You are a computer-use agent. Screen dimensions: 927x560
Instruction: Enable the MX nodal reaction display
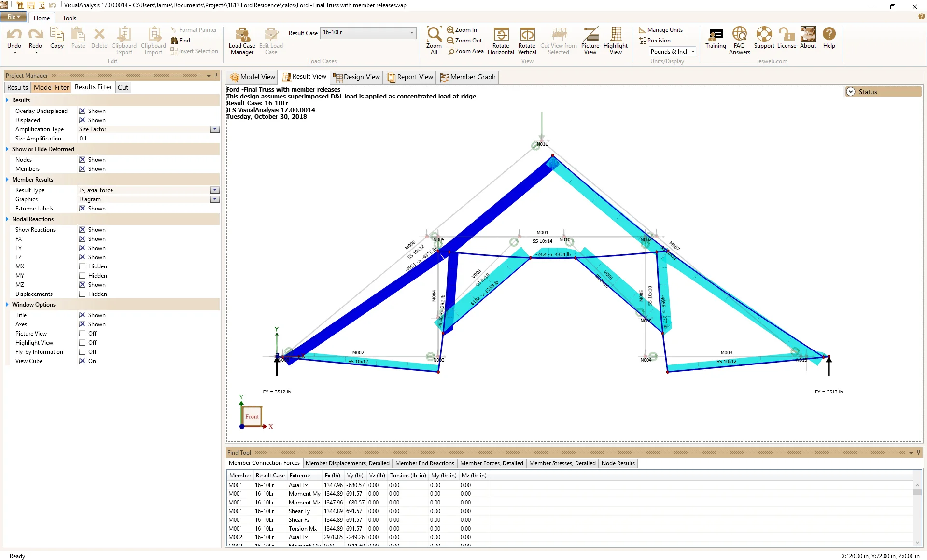click(83, 266)
